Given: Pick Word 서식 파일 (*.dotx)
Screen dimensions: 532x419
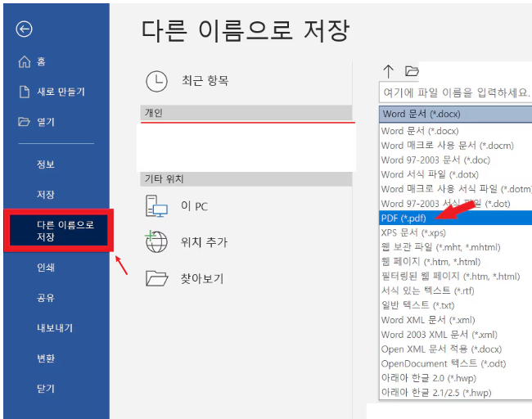Looking at the screenshot, I should click(x=455, y=174).
